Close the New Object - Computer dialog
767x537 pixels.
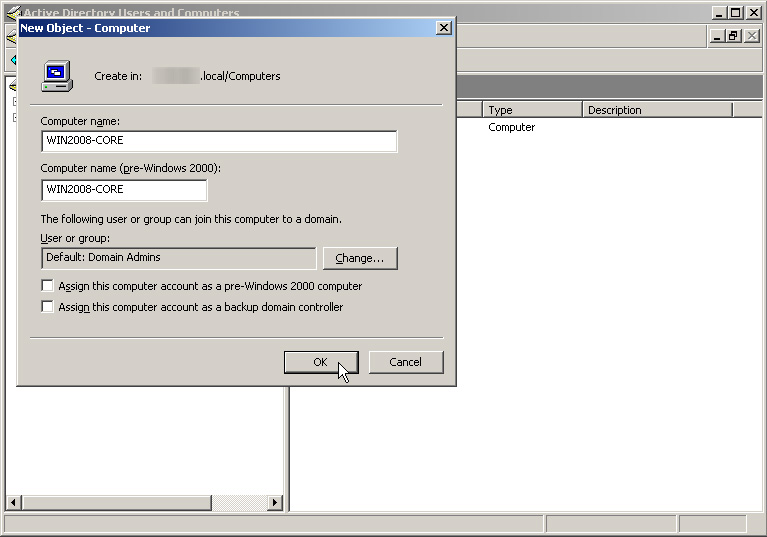pyautogui.click(x=443, y=28)
